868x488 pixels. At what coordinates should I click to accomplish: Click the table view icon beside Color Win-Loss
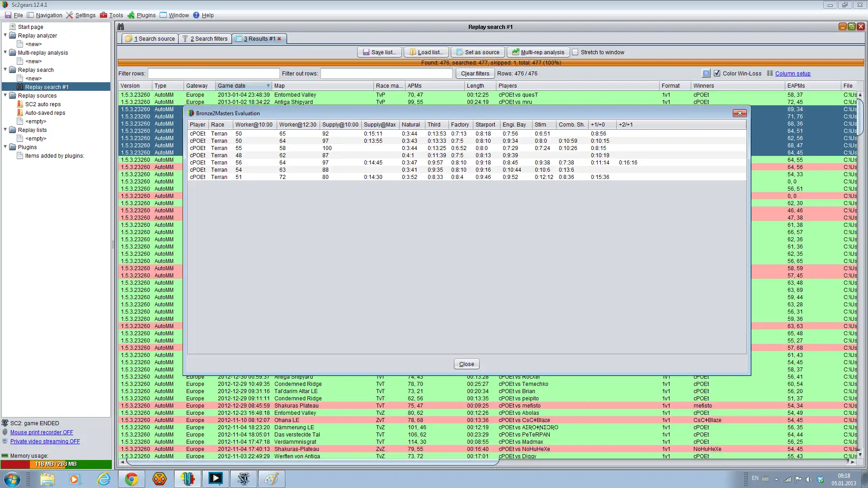point(706,74)
